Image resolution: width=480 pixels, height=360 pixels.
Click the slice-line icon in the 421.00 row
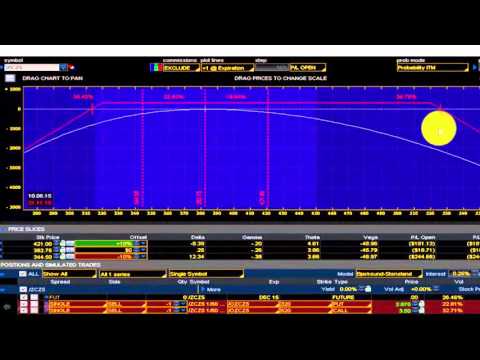70,244
